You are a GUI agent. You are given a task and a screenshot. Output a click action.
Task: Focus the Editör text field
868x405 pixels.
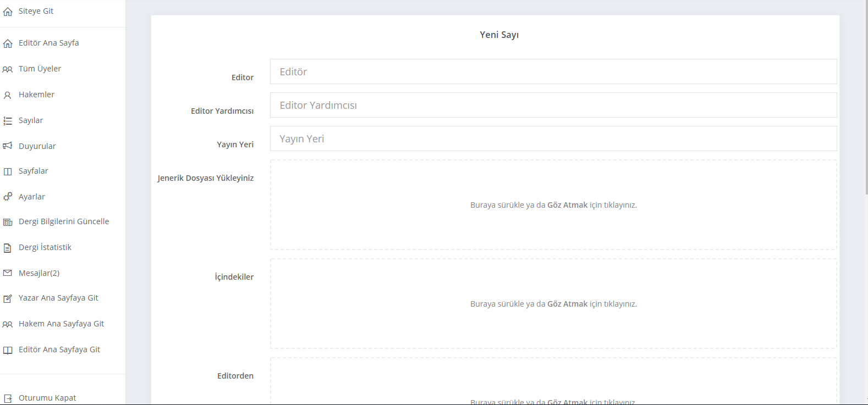[x=553, y=71]
